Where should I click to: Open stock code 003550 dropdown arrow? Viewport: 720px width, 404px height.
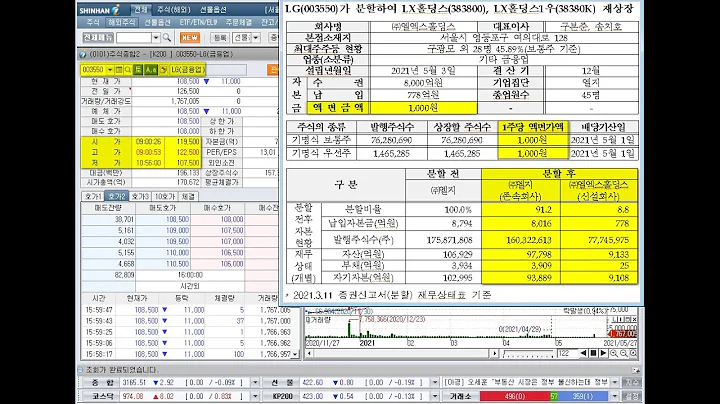point(110,70)
